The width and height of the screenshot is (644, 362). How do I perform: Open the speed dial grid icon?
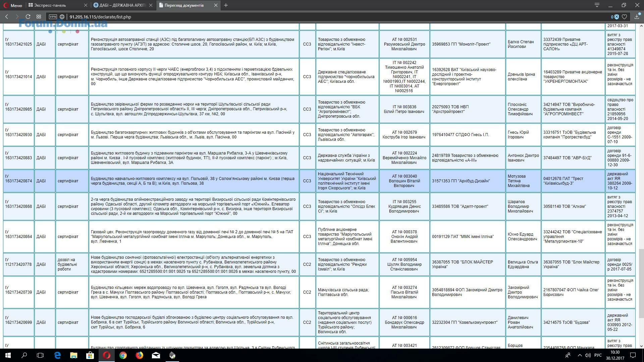tap(39, 16)
